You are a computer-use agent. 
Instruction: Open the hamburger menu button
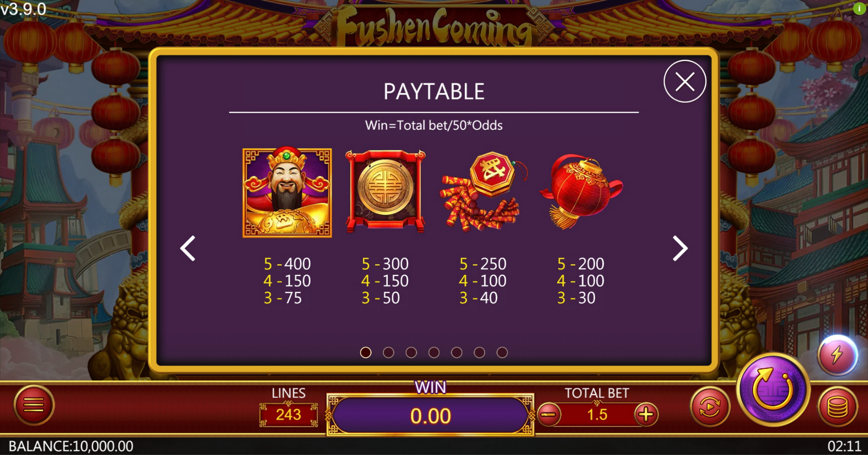pyautogui.click(x=34, y=405)
